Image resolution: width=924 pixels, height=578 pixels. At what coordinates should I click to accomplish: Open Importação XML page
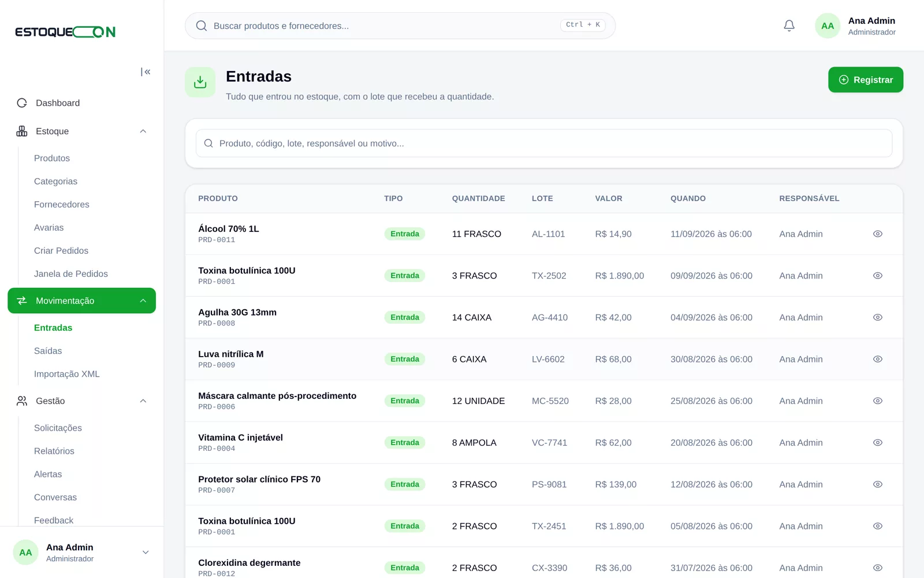[67, 374]
